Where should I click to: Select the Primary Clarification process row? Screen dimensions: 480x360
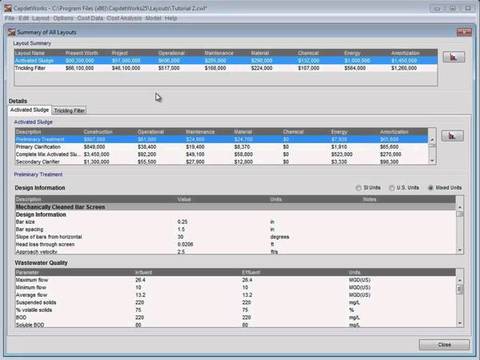coord(221,147)
